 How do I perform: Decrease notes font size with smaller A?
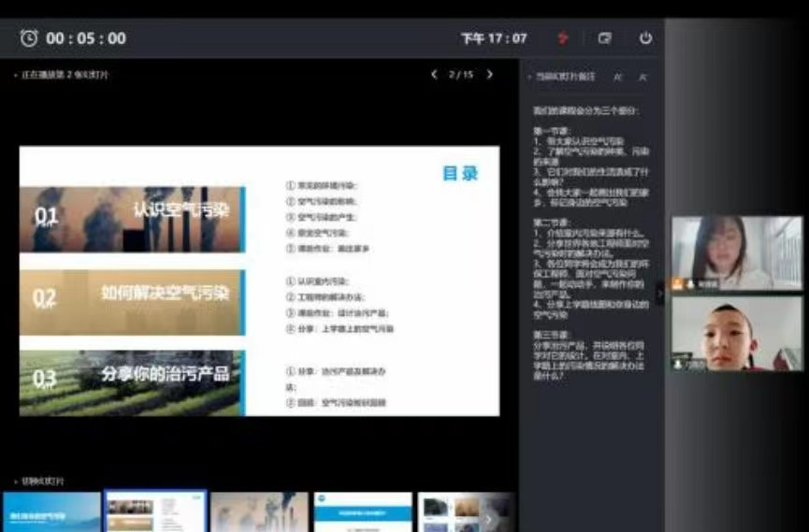coord(643,77)
